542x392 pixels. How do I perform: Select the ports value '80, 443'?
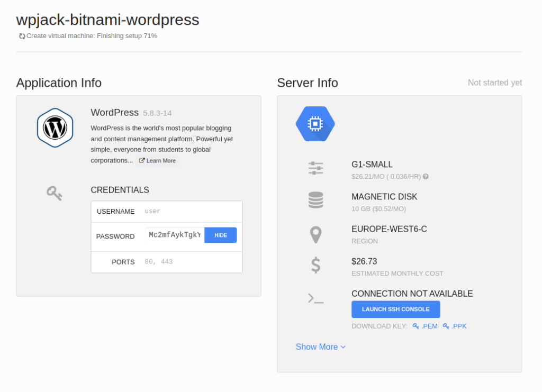coord(159,262)
